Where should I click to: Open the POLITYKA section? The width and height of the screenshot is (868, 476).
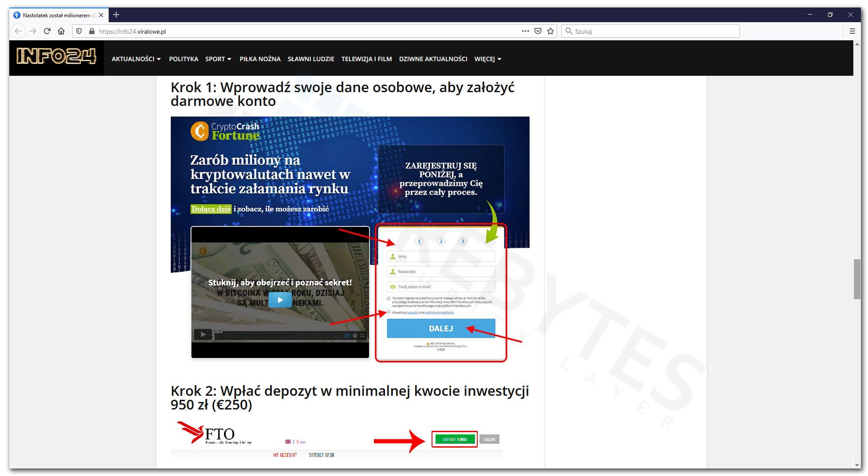click(184, 59)
